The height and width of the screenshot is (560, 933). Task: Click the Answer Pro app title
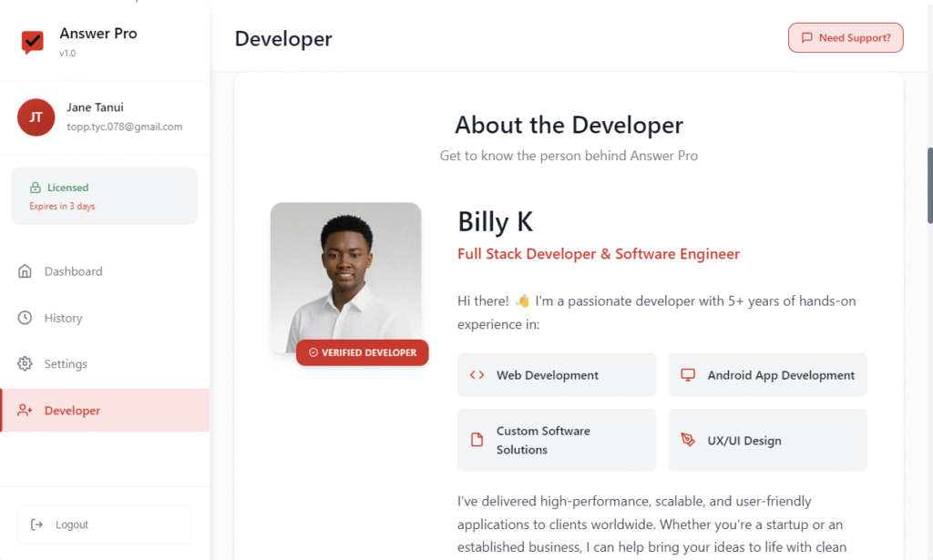[x=98, y=34]
